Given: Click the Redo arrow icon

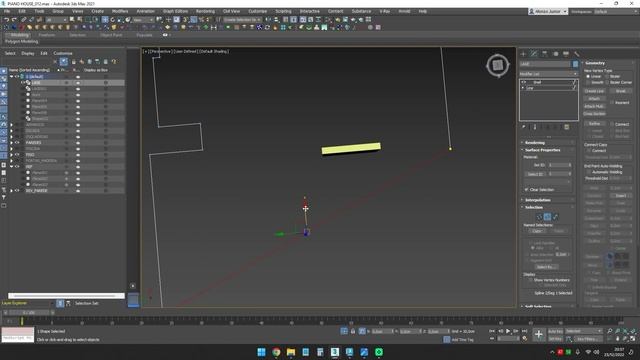Looking at the screenshot, I should [x=14, y=20].
